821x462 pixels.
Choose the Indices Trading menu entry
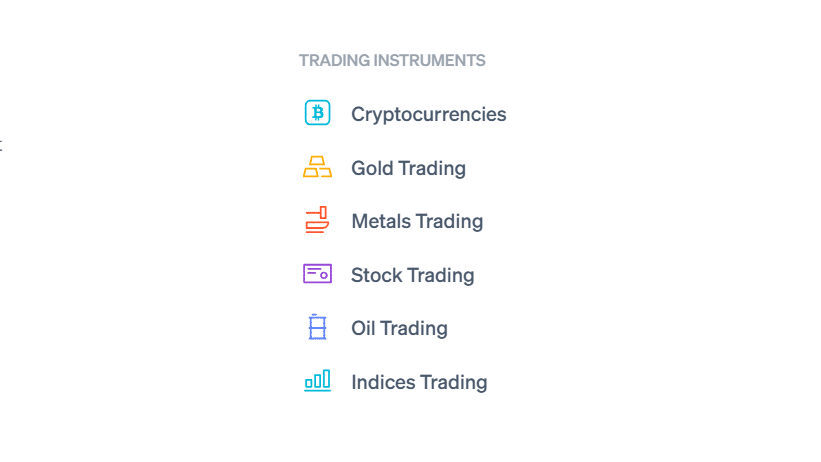[x=395, y=381]
